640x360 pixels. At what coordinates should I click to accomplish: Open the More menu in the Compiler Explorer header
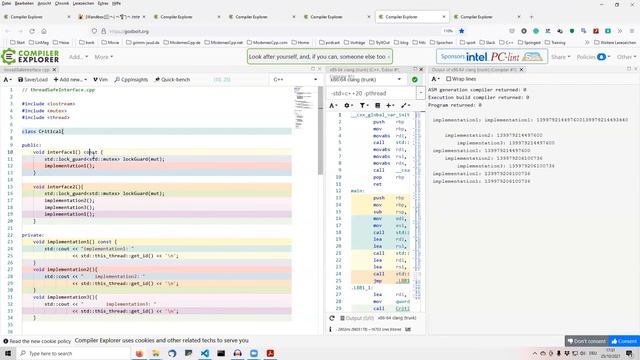(x=104, y=57)
